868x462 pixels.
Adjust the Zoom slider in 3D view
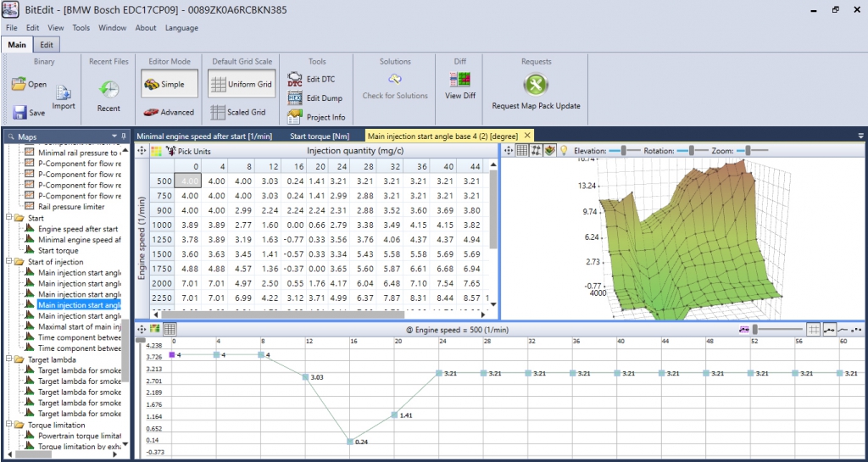[752, 150]
